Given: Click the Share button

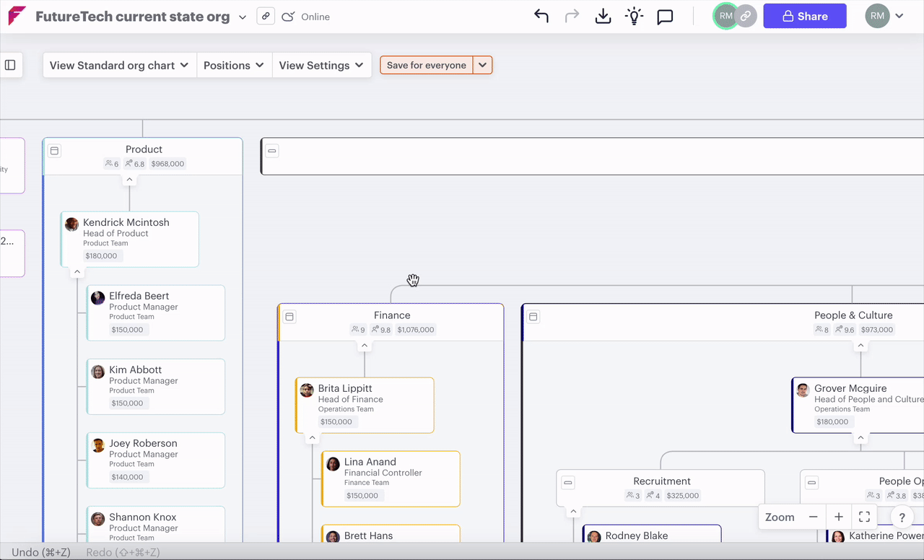Looking at the screenshot, I should point(805,16).
